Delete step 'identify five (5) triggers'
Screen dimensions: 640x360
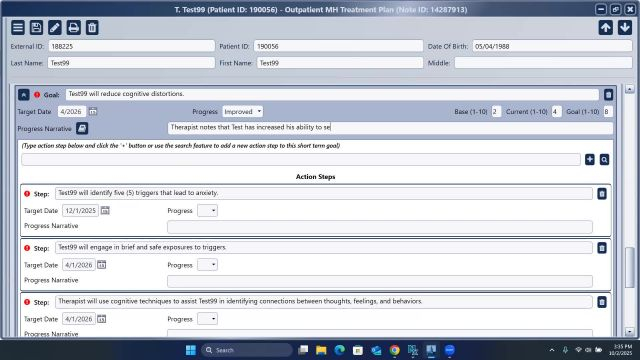pos(602,193)
